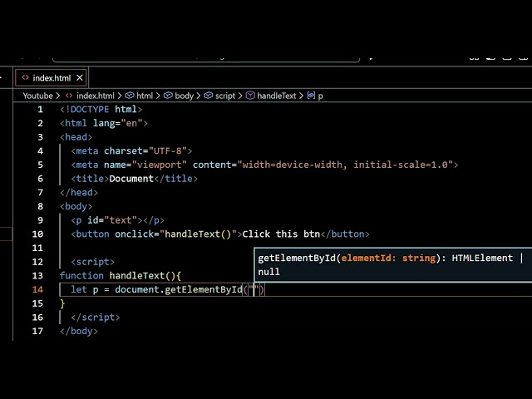This screenshot has width=532, height=399.
Task: Click the closing brace on line 15
Action: tap(62, 303)
